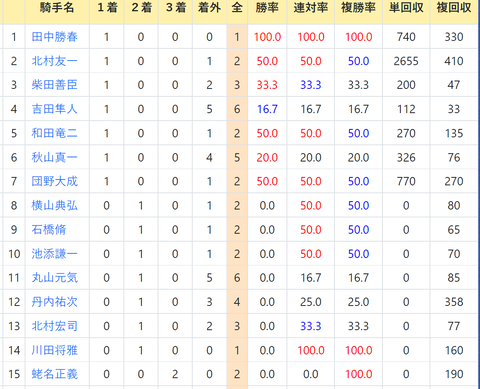Open jockey link 北村友一

click(x=55, y=61)
